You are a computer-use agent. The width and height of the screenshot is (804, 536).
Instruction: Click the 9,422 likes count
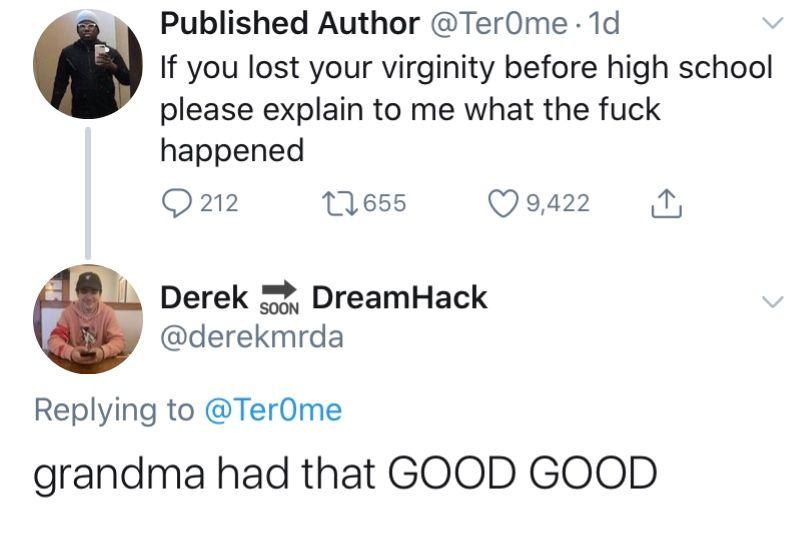click(557, 204)
